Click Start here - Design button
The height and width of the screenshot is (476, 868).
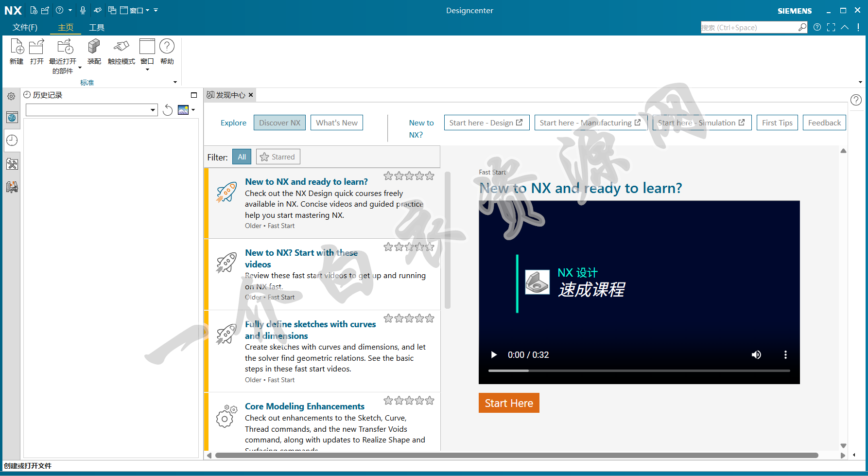(486, 123)
